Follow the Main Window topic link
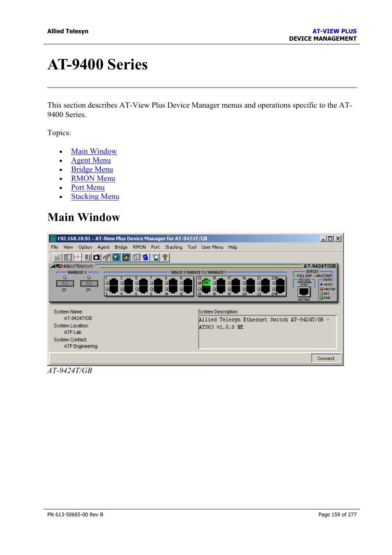 pyautogui.click(x=94, y=151)
